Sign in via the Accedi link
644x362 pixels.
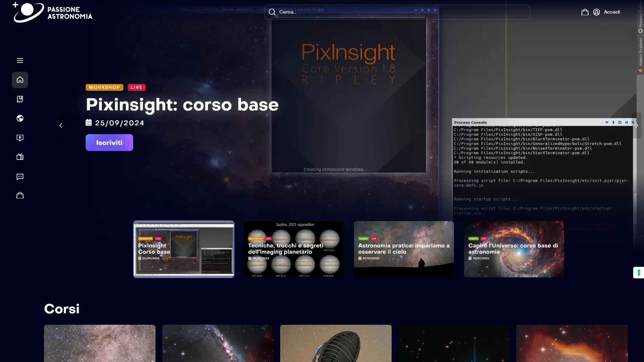[612, 12]
